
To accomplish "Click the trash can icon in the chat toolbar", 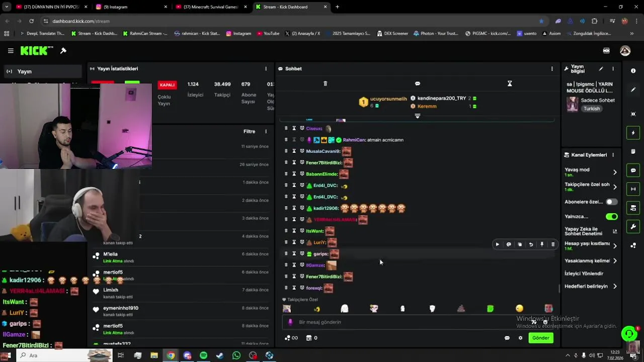I will [325, 83].
